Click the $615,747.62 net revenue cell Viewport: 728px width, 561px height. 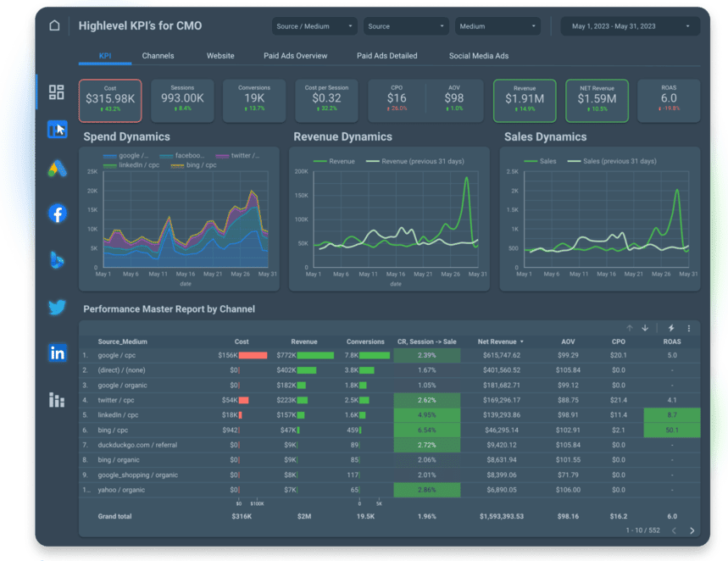coord(502,355)
